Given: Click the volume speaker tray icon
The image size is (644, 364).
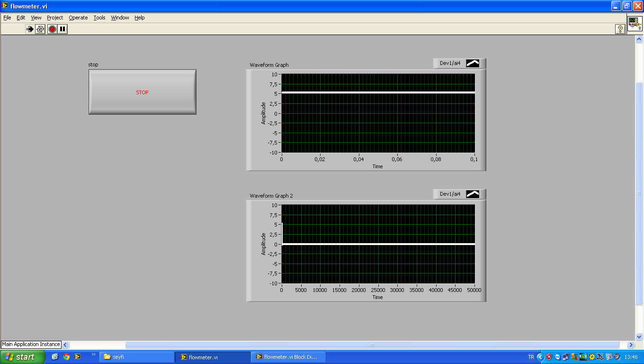Looking at the screenshot, I should (x=617, y=357).
